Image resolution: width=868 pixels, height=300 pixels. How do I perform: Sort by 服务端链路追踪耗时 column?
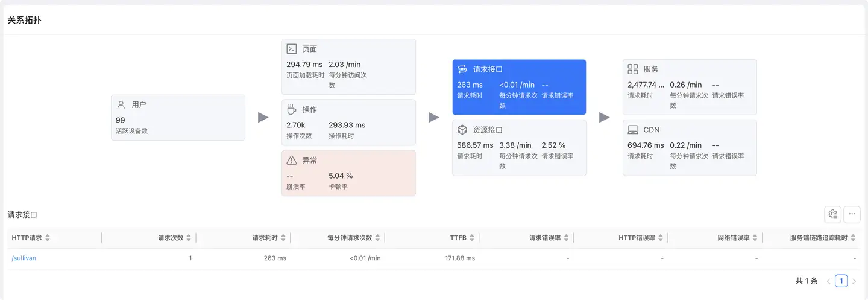click(x=852, y=238)
